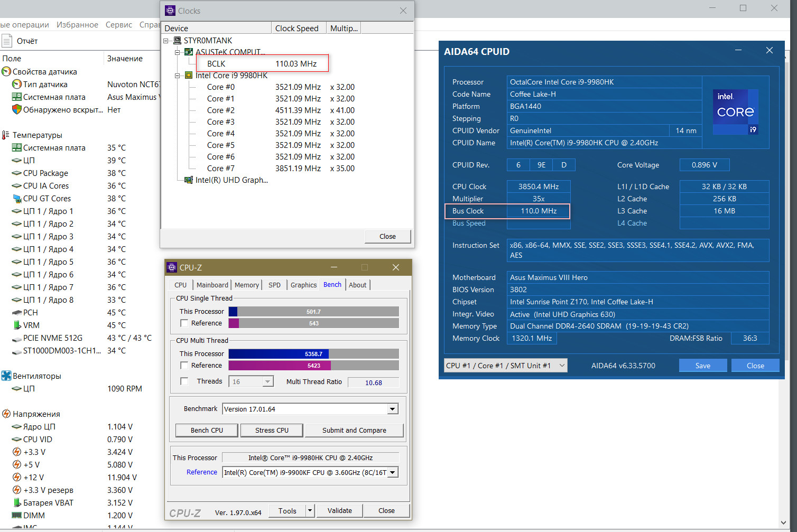Screen dimensions: 797x532
Task: Open the About tab in CPU-Z
Action: [358, 285]
